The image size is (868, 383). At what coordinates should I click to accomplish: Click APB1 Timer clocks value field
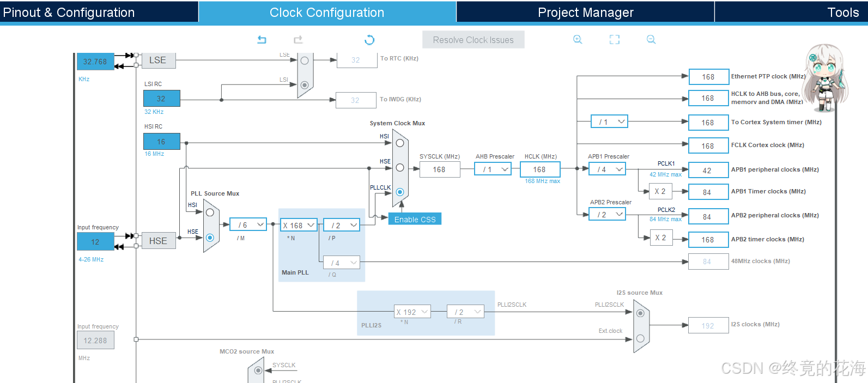click(x=708, y=192)
